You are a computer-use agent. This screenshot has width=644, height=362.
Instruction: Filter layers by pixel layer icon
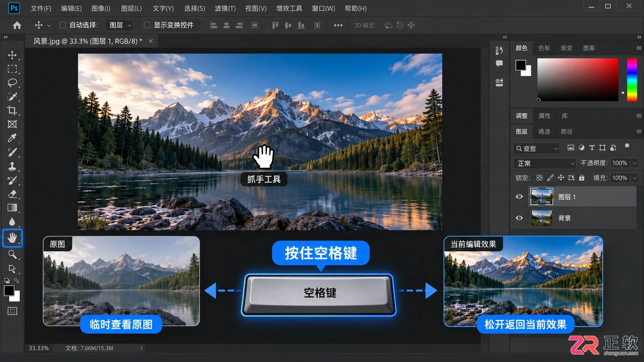click(571, 148)
